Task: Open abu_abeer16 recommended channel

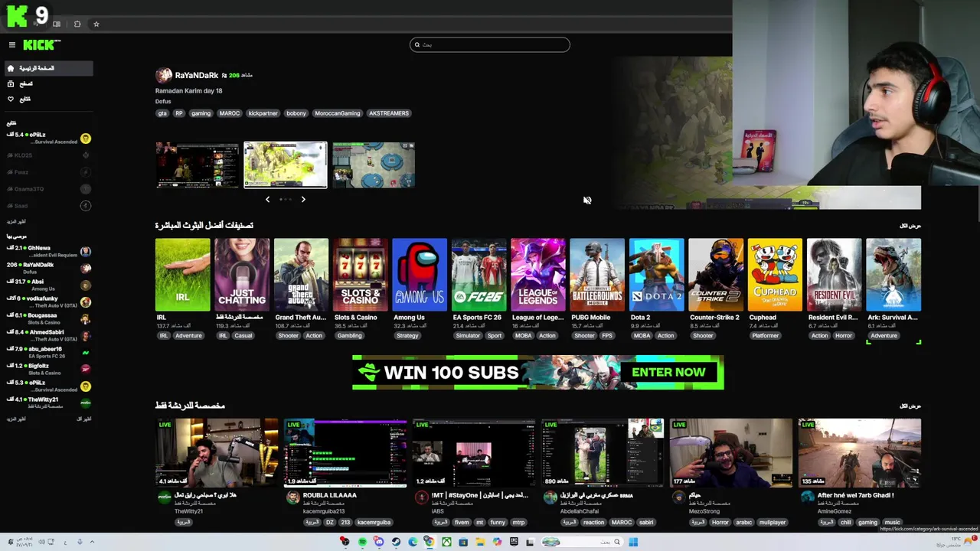Action: pyautogui.click(x=49, y=352)
